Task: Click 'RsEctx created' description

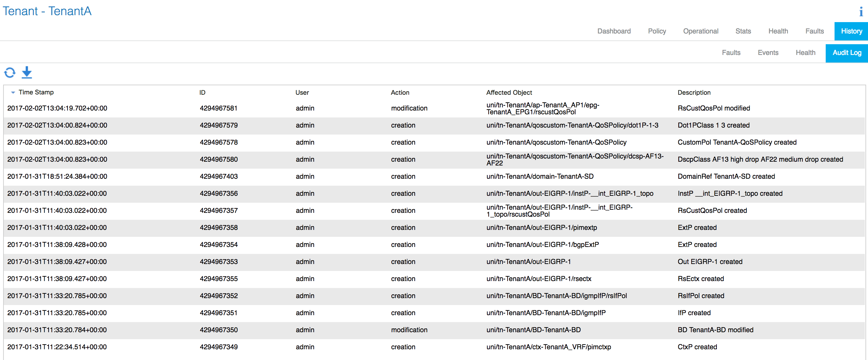Action: [700, 279]
